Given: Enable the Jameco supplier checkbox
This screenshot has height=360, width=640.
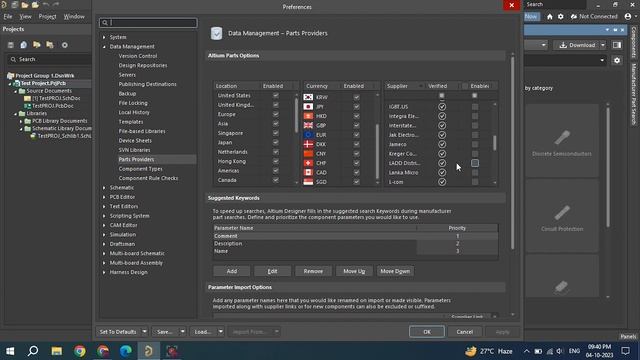Looking at the screenshot, I should [475, 144].
